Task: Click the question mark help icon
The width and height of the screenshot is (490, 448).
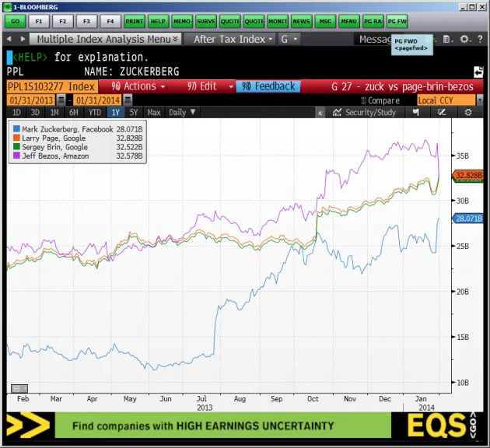Action: click(x=480, y=39)
